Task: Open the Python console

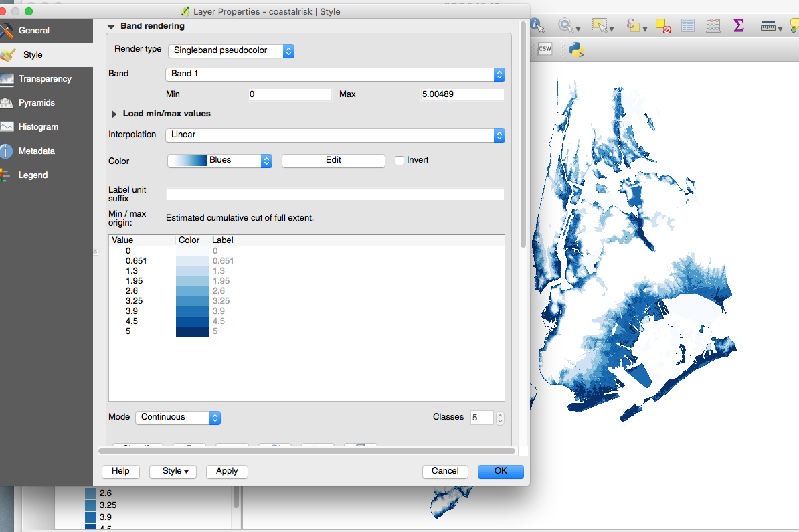Action: (x=576, y=50)
